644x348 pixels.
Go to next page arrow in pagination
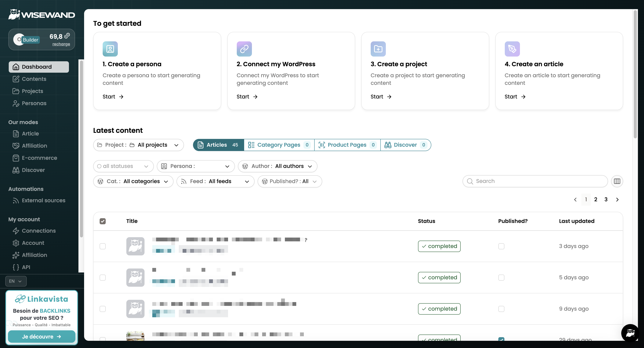pyautogui.click(x=617, y=200)
